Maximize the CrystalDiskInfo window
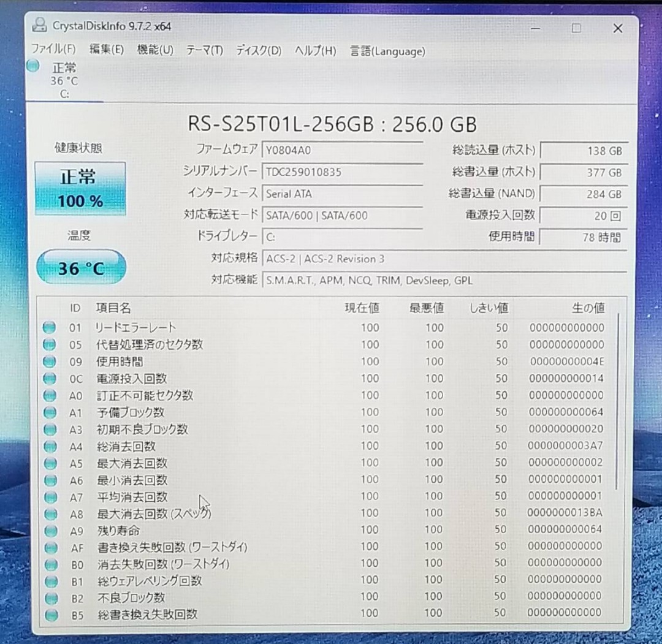This screenshot has height=644, width=662. point(576,28)
